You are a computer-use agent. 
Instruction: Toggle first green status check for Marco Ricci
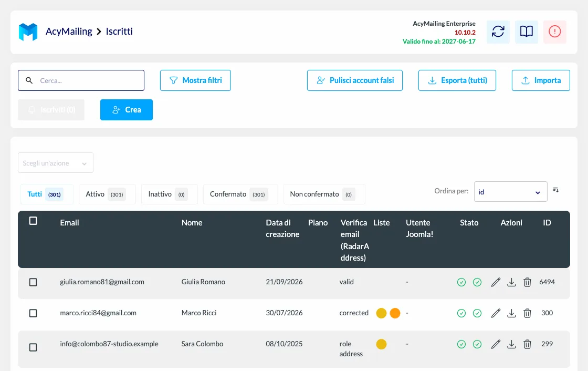coord(461,313)
